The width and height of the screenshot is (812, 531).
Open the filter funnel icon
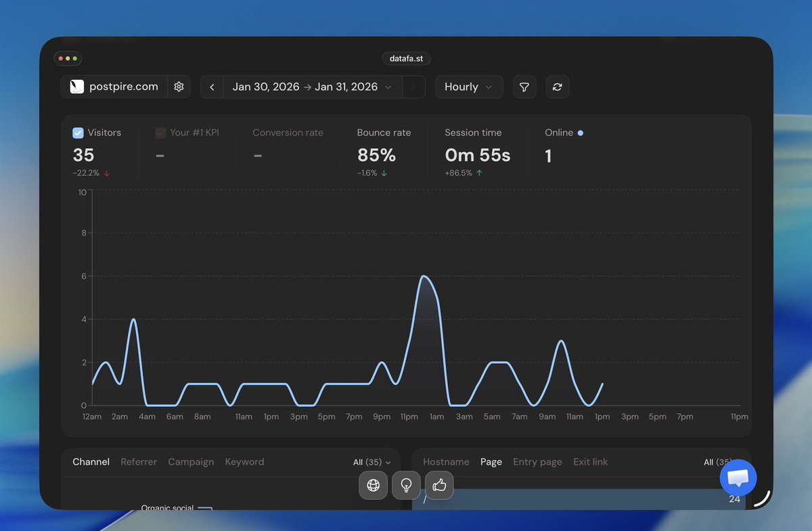tap(524, 87)
